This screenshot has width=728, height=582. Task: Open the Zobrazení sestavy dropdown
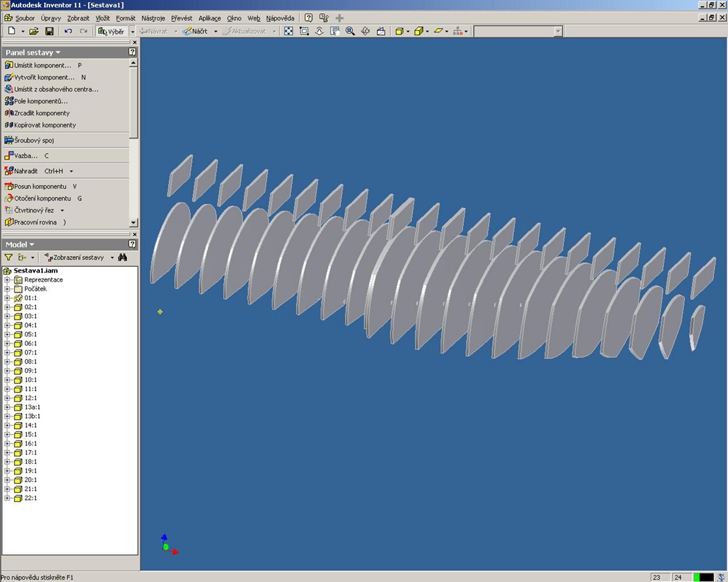tap(78, 257)
